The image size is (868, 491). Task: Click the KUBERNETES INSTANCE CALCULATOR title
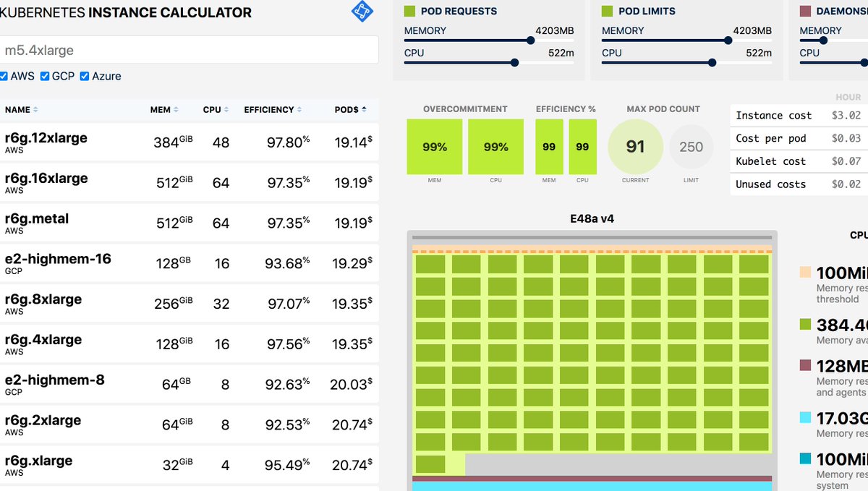pyautogui.click(x=126, y=13)
